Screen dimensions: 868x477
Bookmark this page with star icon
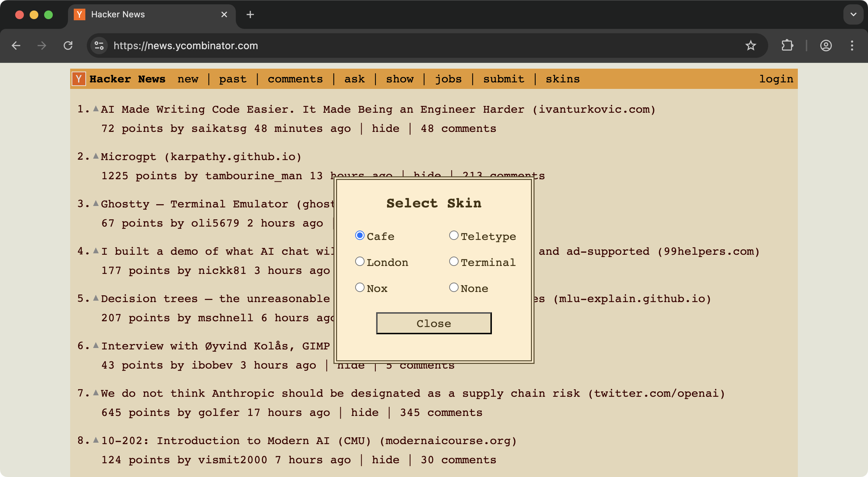coord(750,46)
